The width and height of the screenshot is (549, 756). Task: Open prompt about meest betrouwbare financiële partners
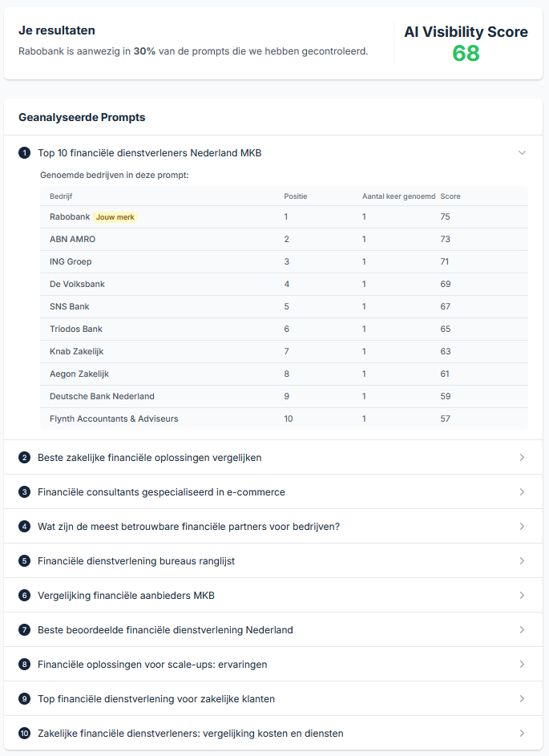pos(189,527)
